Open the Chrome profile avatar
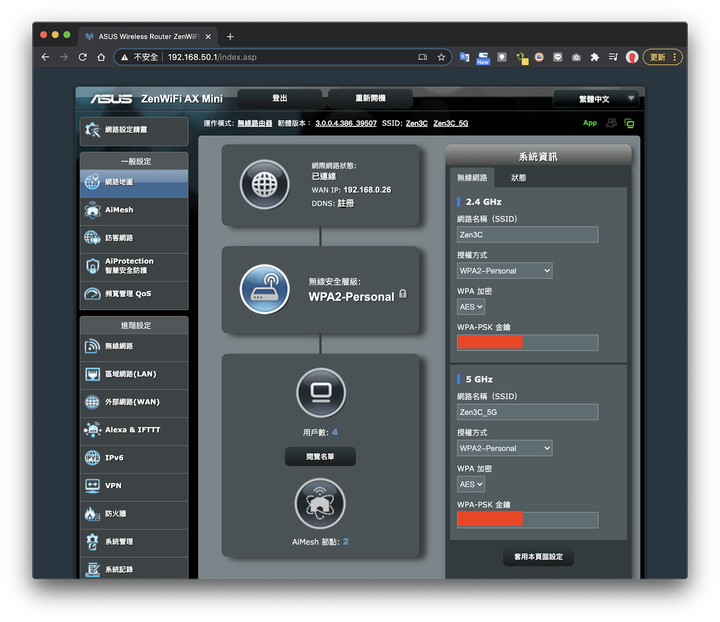Screen dimensions: 720x622 tap(632, 57)
